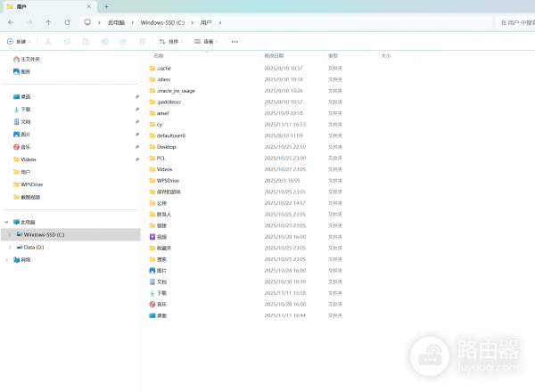Go up one folder level
This screenshot has height=392, width=535.
tap(48, 22)
